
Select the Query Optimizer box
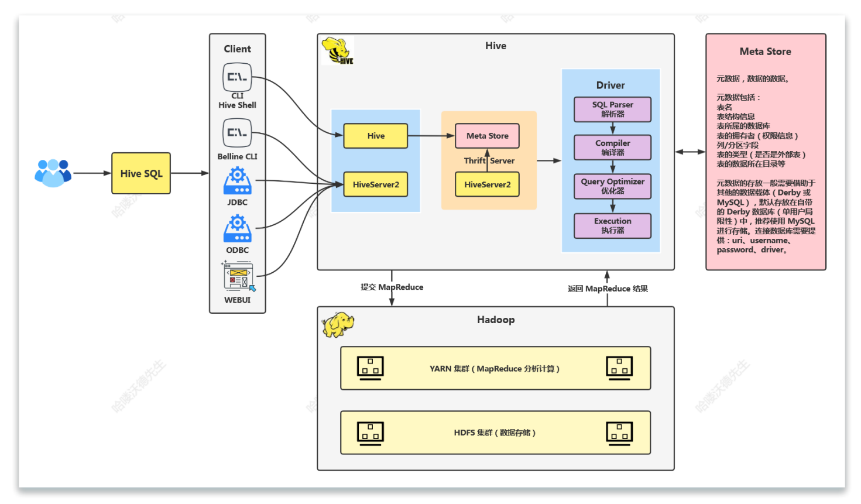613,186
